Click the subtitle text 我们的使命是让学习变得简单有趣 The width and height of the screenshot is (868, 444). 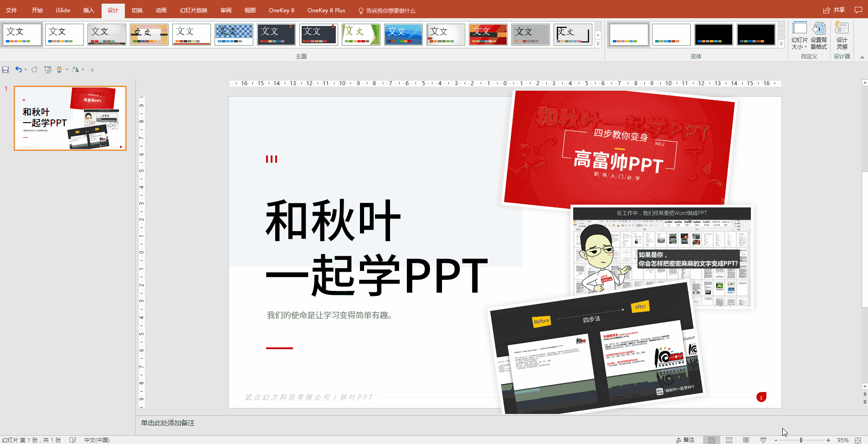(329, 315)
